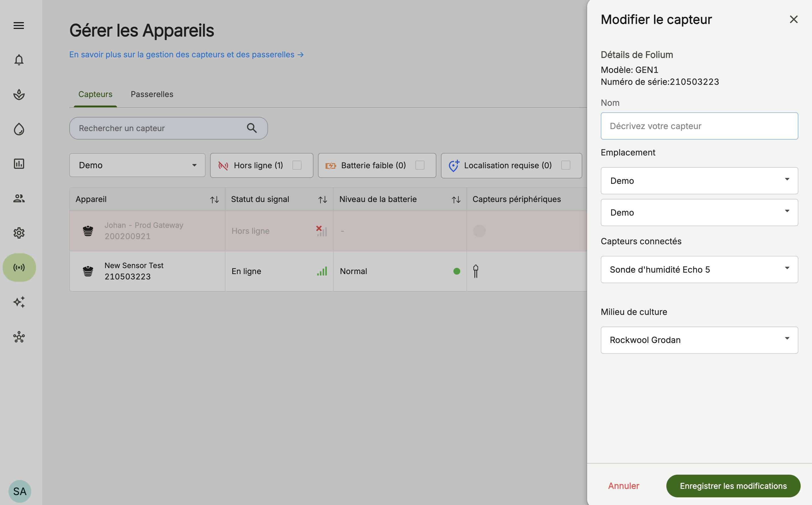Open the Rockwool Grodan dropdown

(699, 340)
